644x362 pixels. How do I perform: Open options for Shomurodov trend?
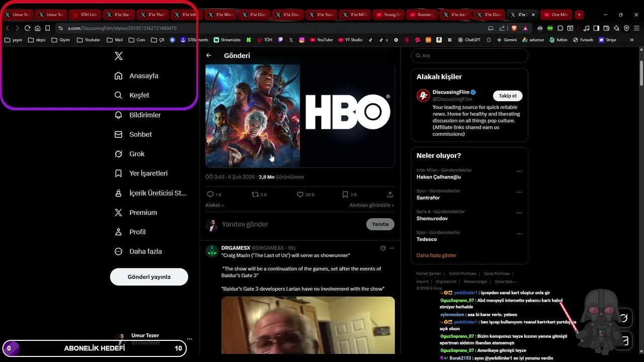[520, 213]
